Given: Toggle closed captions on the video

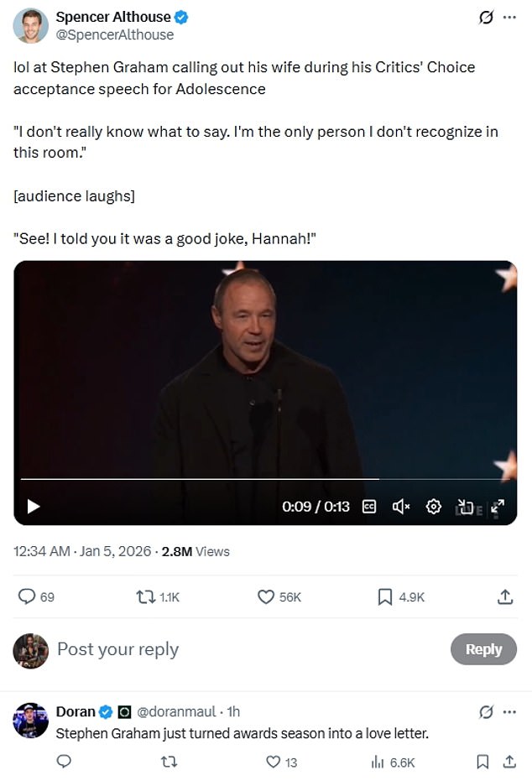Looking at the screenshot, I should click(x=368, y=506).
